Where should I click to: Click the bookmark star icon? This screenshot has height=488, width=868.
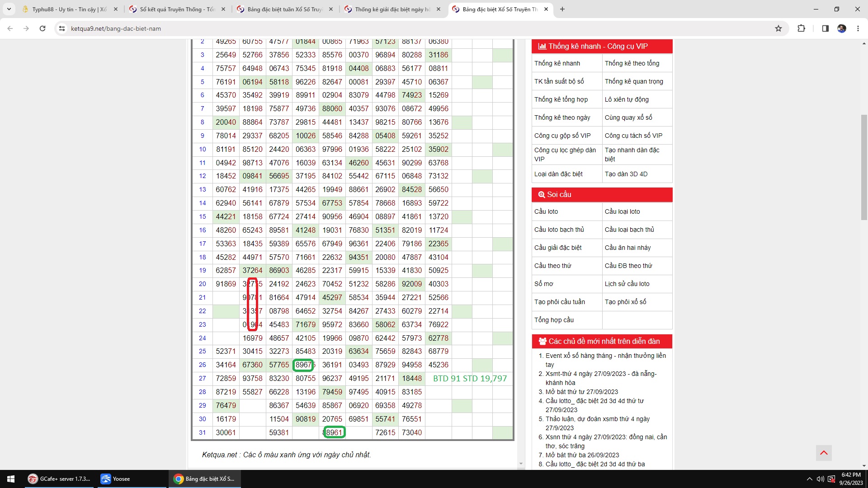778,28
